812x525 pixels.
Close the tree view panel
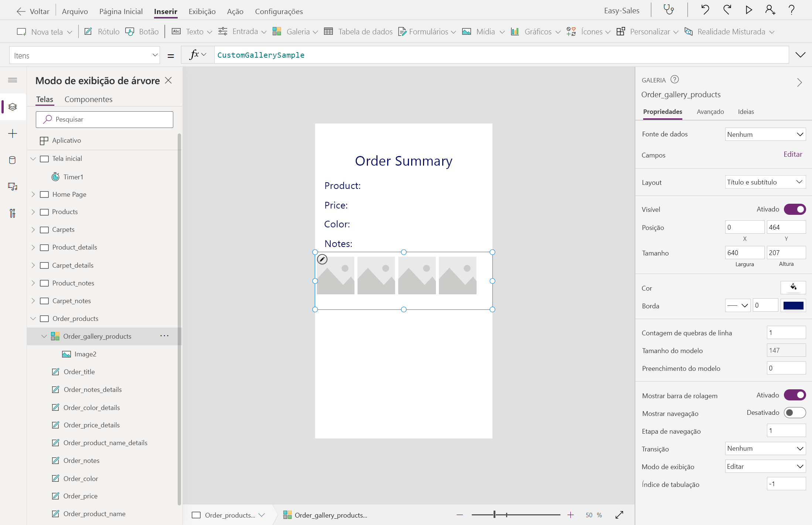click(x=168, y=80)
